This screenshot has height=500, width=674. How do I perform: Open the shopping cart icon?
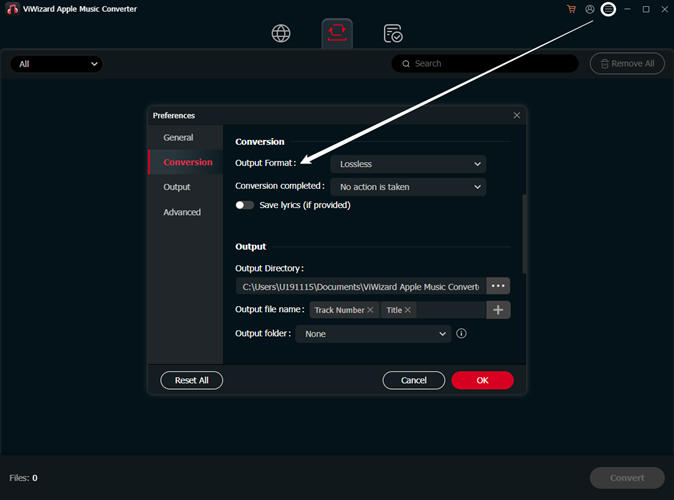(x=571, y=9)
